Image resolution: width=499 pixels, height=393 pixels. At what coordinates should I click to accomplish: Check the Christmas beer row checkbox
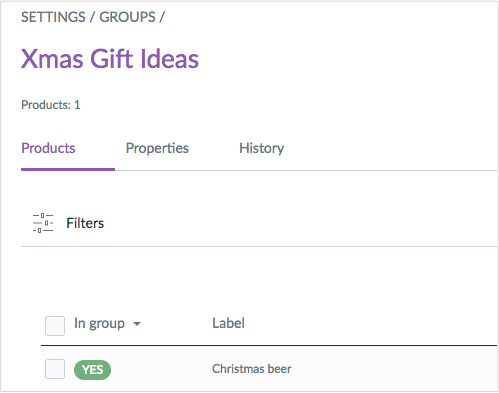(55, 369)
